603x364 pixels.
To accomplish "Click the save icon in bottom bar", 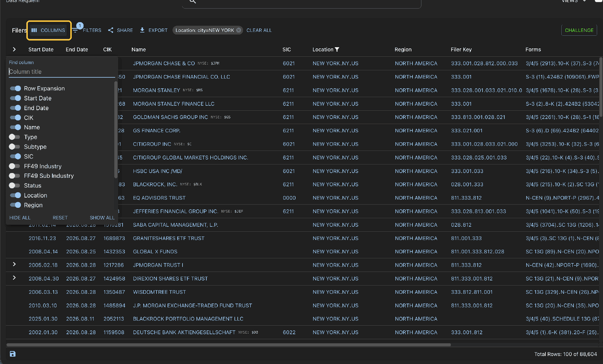I will [13, 354].
